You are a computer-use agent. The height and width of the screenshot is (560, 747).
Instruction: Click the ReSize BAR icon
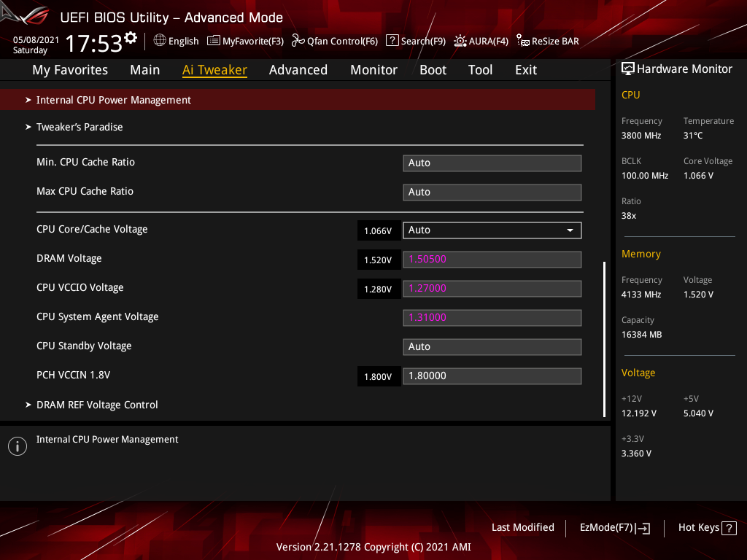tap(522, 41)
